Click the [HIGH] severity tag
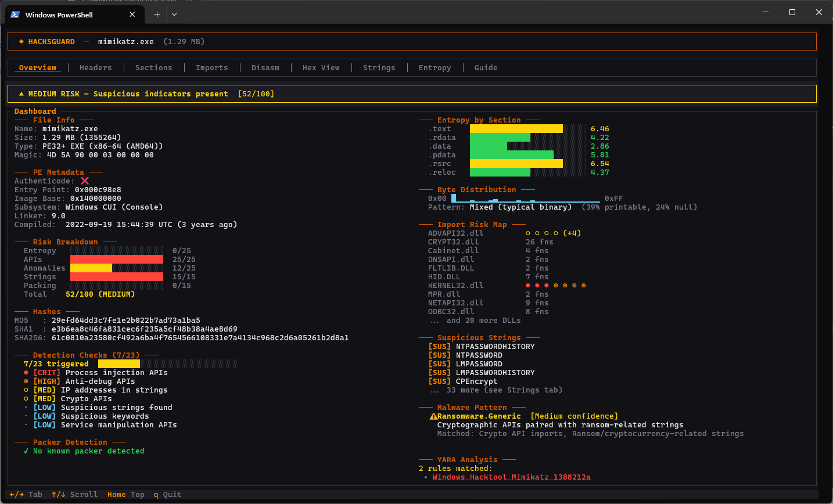 (x=47, y=381)
